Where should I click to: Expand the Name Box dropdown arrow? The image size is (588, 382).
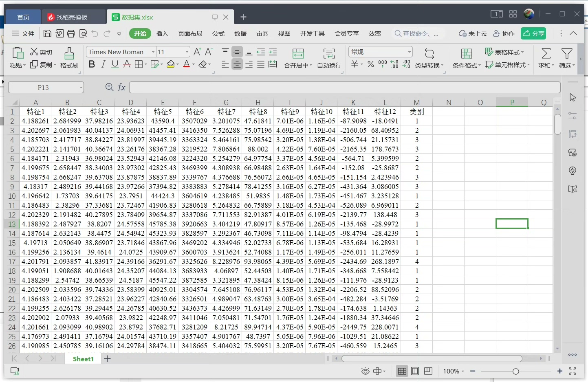(81, 88)
